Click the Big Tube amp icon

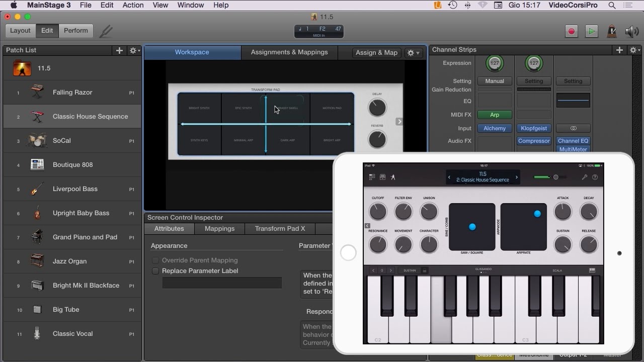(37, 309)
